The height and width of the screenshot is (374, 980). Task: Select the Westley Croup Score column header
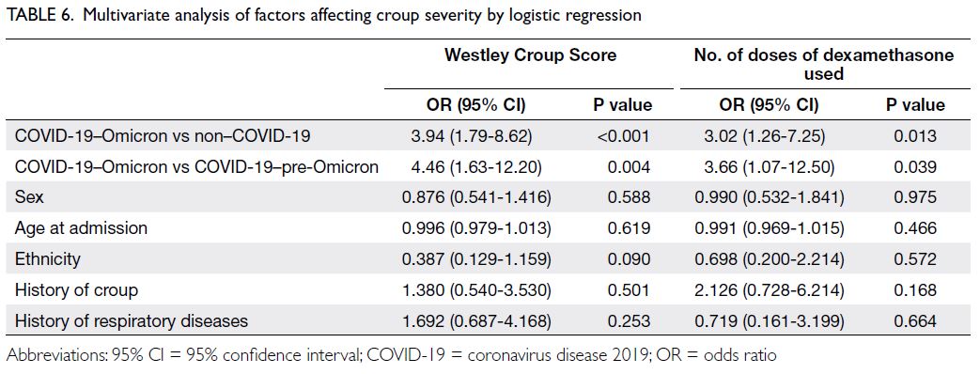(530, 55)
